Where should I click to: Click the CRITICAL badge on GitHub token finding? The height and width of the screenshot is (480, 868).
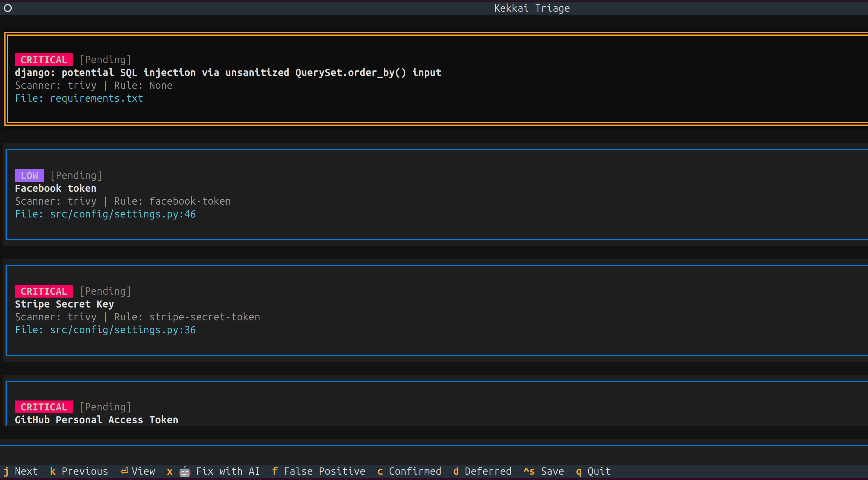pos(44,407)
